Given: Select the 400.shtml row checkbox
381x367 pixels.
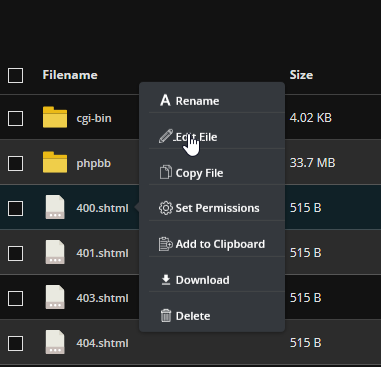Looking at the screenshot, I should (15, 208).
